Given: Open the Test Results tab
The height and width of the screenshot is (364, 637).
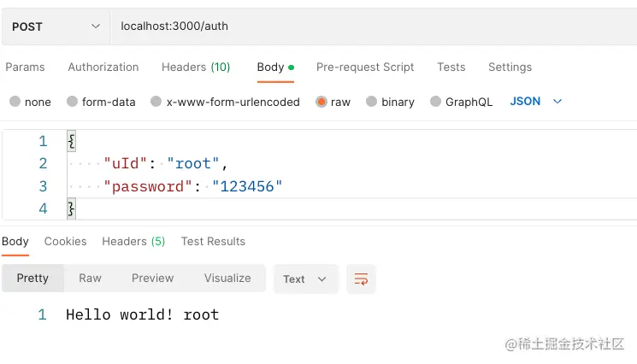Looking at the screenshot, I should (x=213, y=242).
